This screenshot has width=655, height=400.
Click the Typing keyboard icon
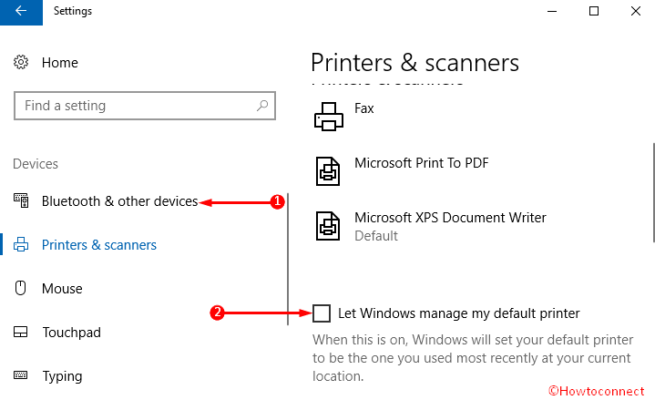pos(20,375)
